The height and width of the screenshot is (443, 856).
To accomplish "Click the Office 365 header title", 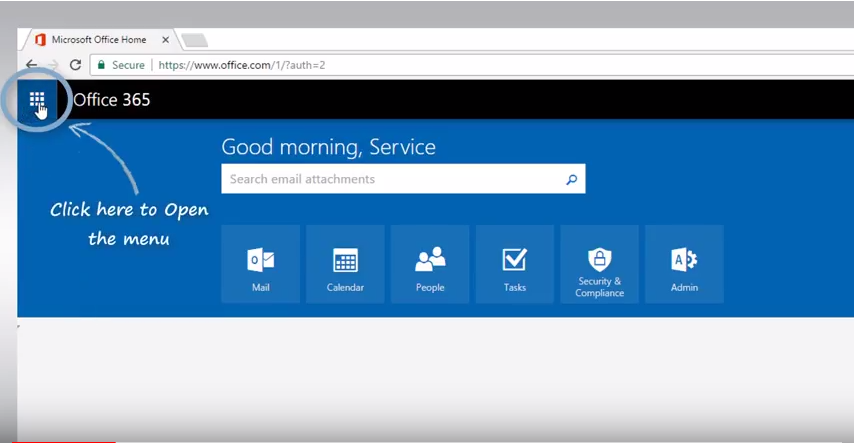I will coord(111,99).
